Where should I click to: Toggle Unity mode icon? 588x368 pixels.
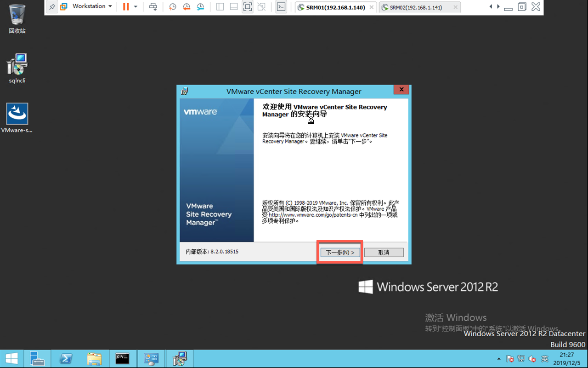coord(261,7)
